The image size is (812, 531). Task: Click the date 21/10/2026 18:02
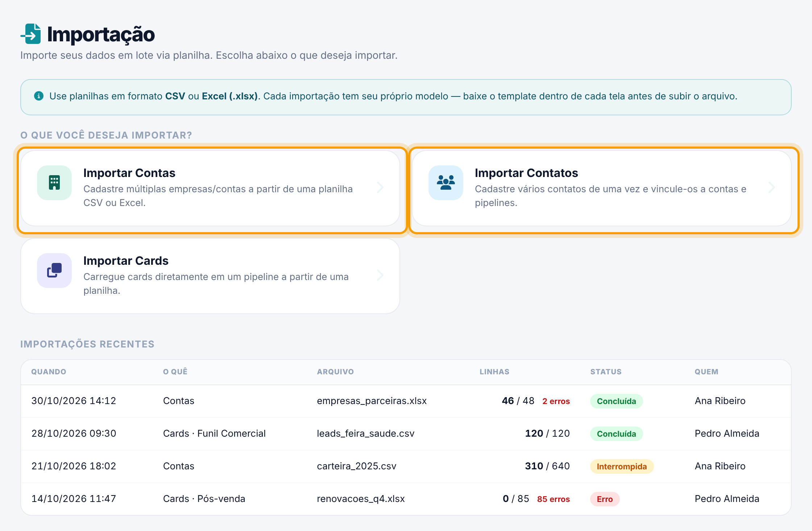74,466
